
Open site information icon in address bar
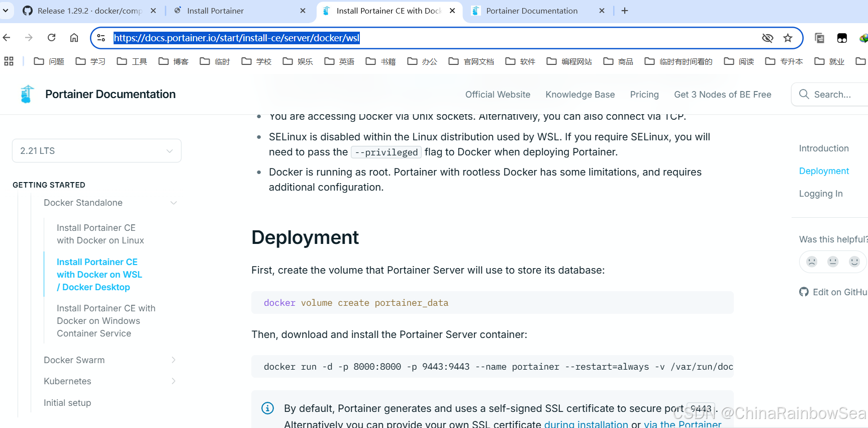101,38
